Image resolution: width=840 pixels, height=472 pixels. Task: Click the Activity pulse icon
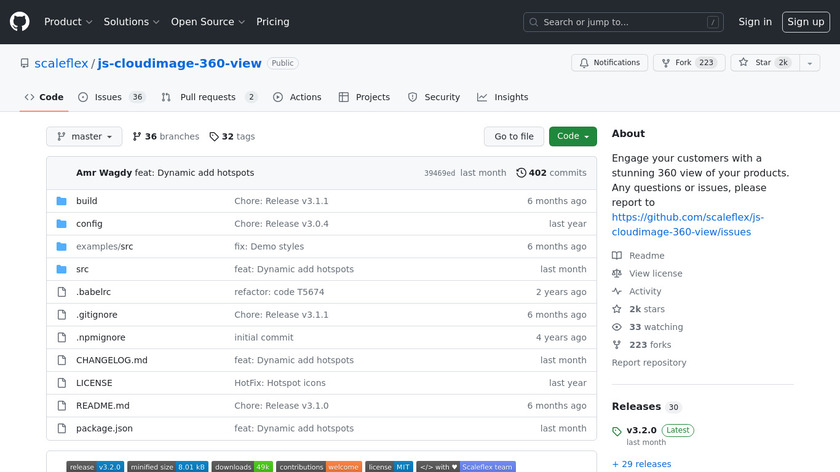[x=617, y=291]
